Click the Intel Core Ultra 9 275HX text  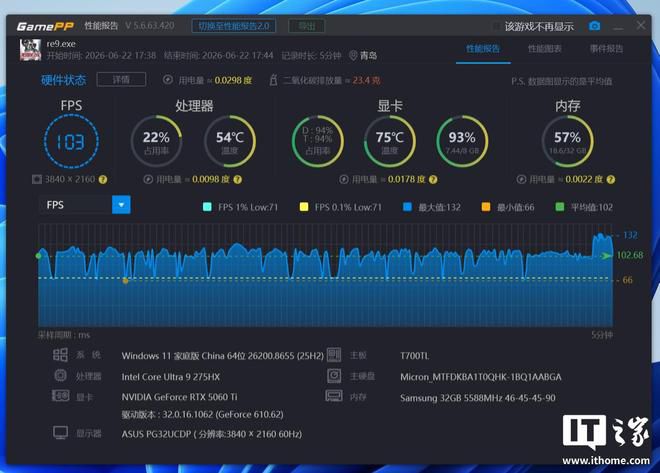[x=170, y=377]
